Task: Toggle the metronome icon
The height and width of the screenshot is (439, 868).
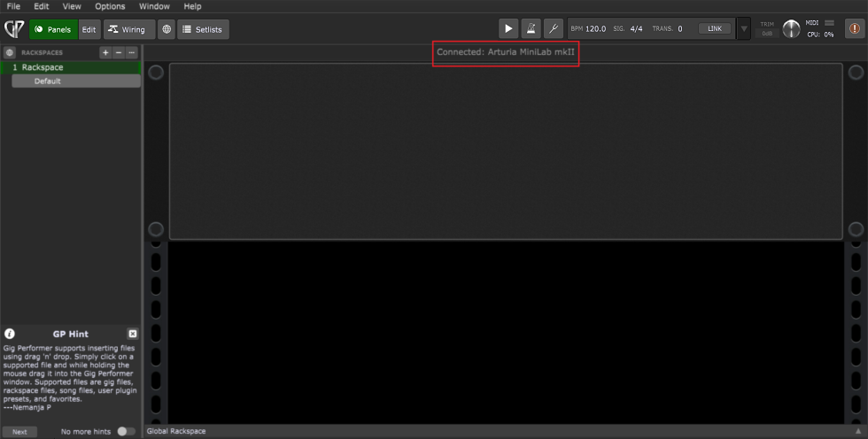Action: pos(531,28)
